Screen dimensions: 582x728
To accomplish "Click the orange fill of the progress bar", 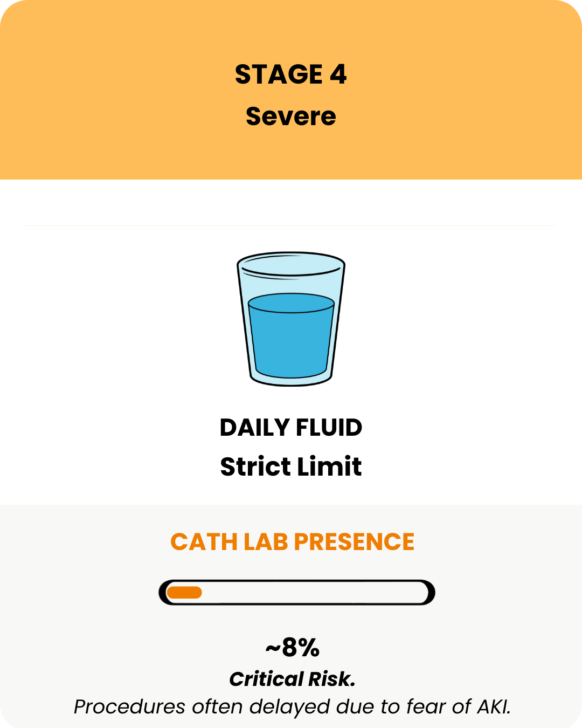I will pyautogui.click(x=184, y=593).
